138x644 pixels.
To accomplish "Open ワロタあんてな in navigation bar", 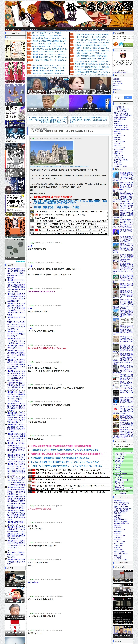I will tap(68, 30).
